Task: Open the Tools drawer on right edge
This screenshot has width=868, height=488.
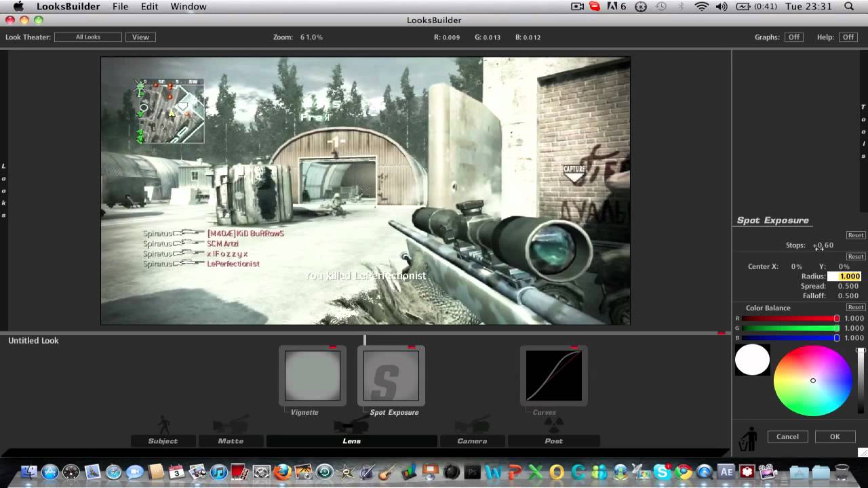Action: (x=863, y=131)
